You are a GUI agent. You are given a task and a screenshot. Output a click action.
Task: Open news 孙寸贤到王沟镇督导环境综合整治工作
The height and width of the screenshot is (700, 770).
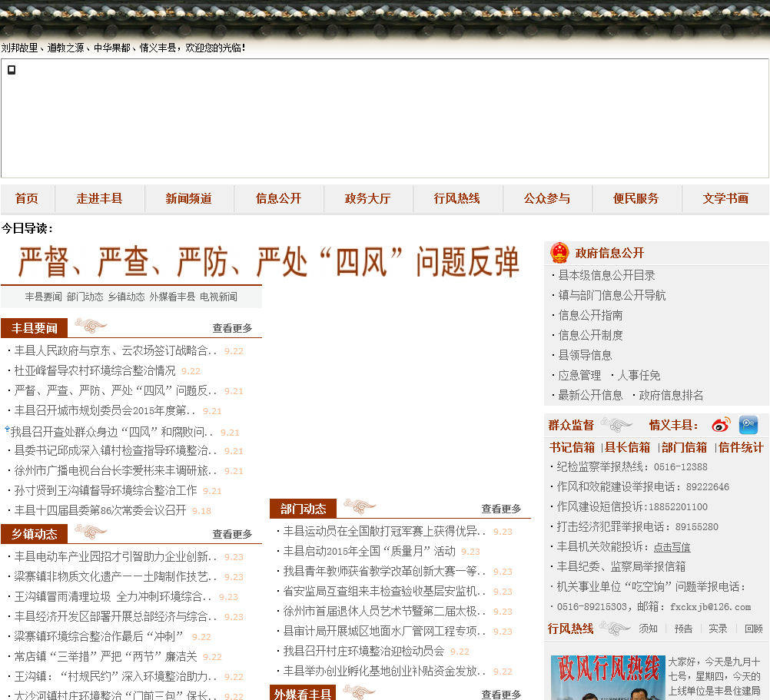pos(105,490)
